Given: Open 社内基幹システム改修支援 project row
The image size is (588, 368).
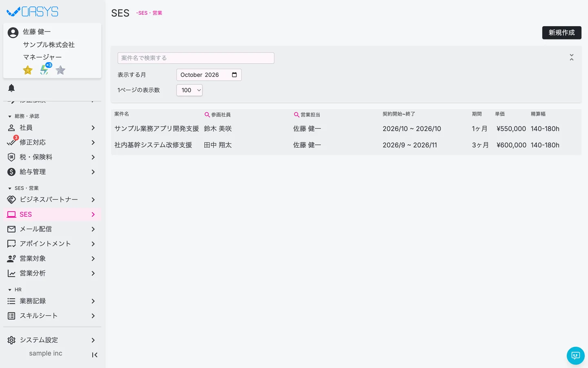Looking at the screenshot, I should coord(346,145).
